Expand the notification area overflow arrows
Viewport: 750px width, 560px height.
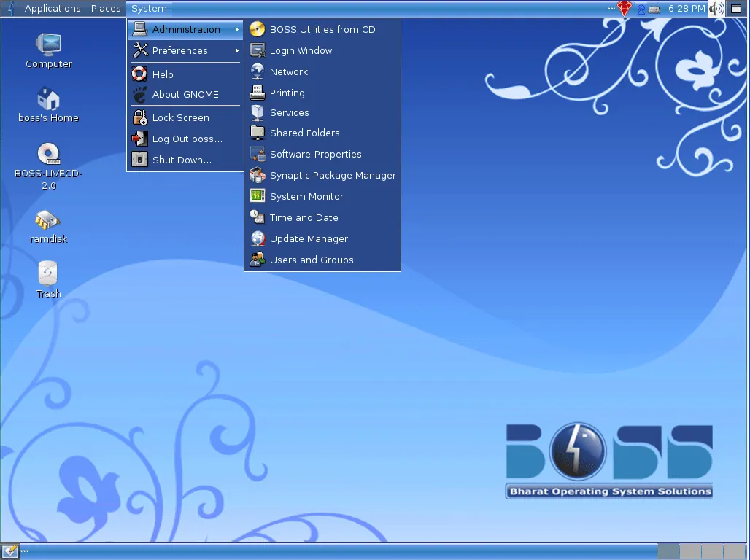click(611, 9)
